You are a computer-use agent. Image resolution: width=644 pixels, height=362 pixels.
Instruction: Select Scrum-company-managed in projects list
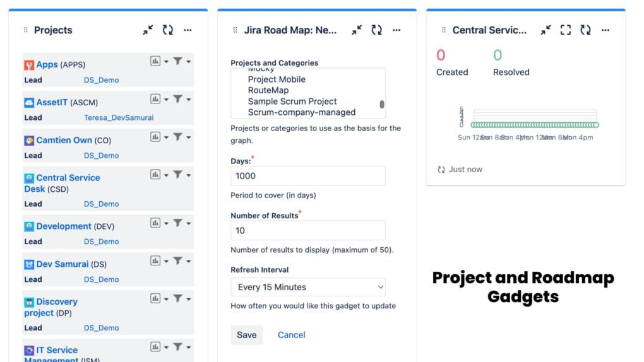pos(301,112)
